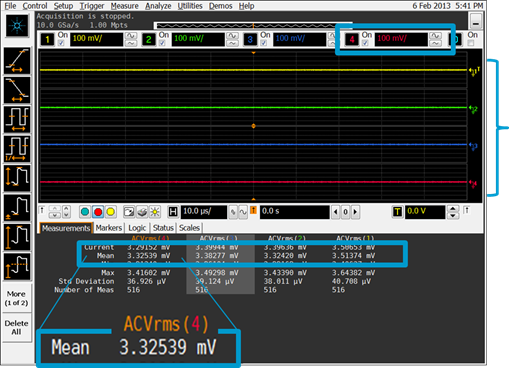Select the fall time measurement icon
Image resolution: width=509 pixels, height=368 pixels.
(x=17, y=90)
